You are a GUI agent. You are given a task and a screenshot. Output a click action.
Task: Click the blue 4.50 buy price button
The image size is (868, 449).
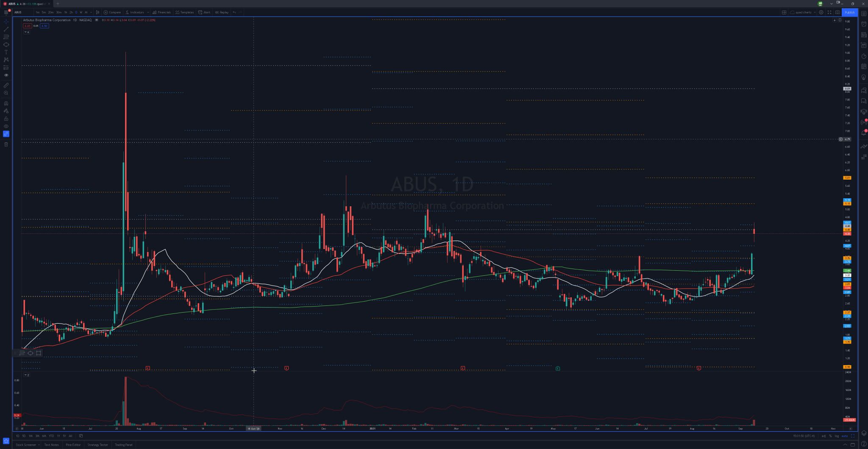pyautogui.click(x=44, y=26)
